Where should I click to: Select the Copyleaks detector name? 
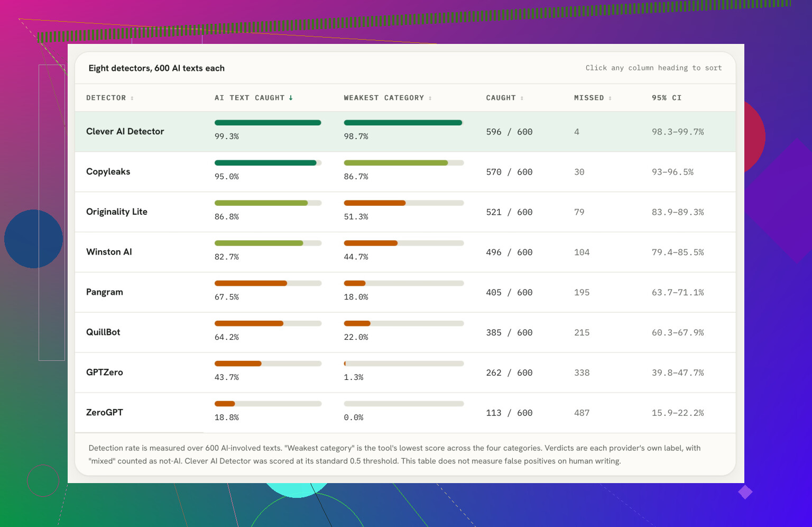(x=108, y=171)
